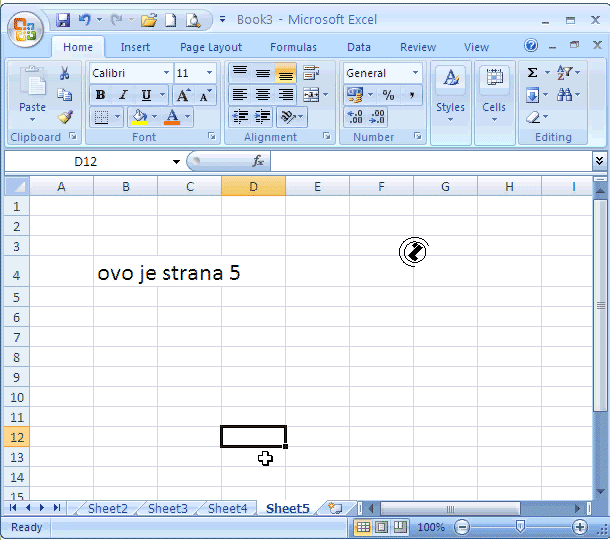Open the Office Button menu

pyautogui.click(x=26, y=26)
